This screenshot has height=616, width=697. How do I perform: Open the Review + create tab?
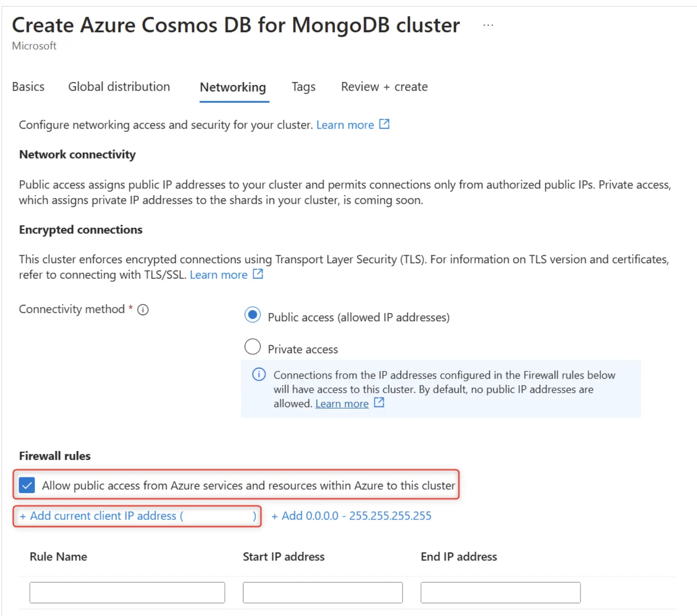click(384, 87)
